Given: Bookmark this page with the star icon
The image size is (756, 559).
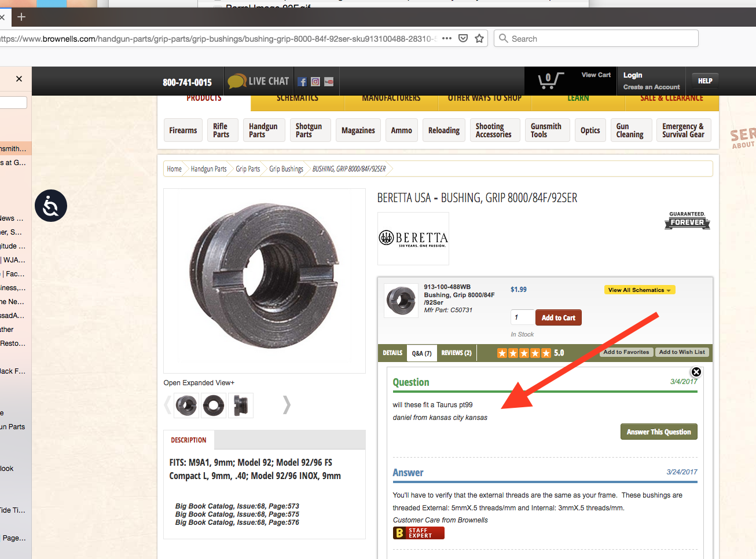Looking at the screenshot, I should [x=479, y=38].
